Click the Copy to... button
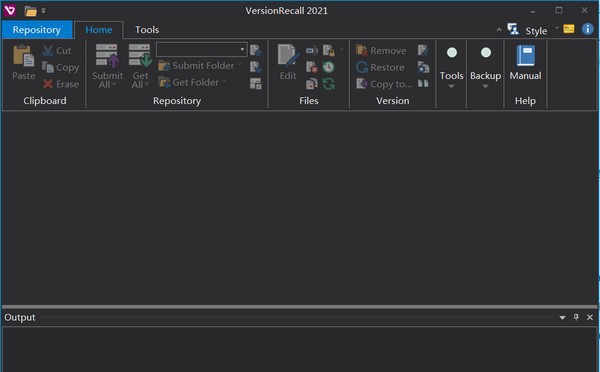Screen dimensions: 600x372 tap(384, 84)
